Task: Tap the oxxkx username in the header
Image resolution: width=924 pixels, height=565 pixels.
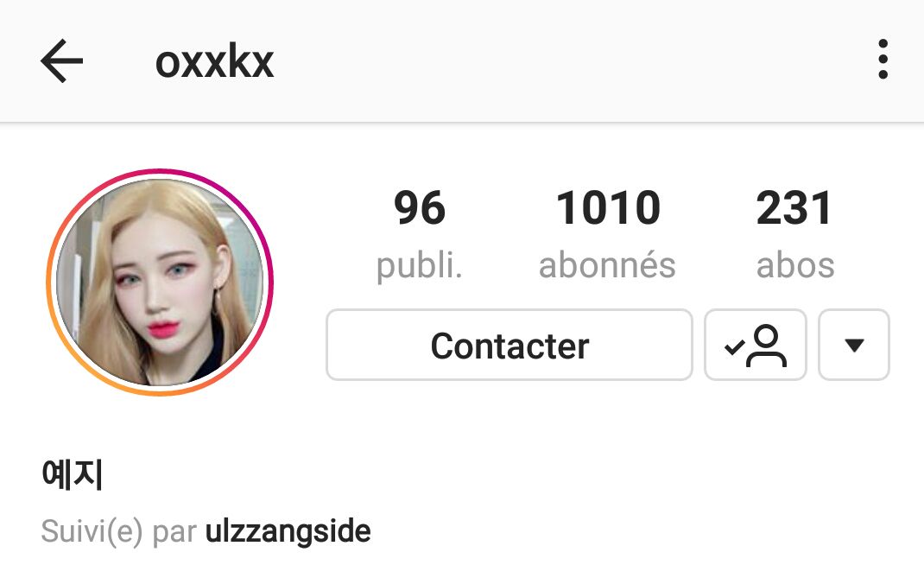Action: (x=214, y=61)
